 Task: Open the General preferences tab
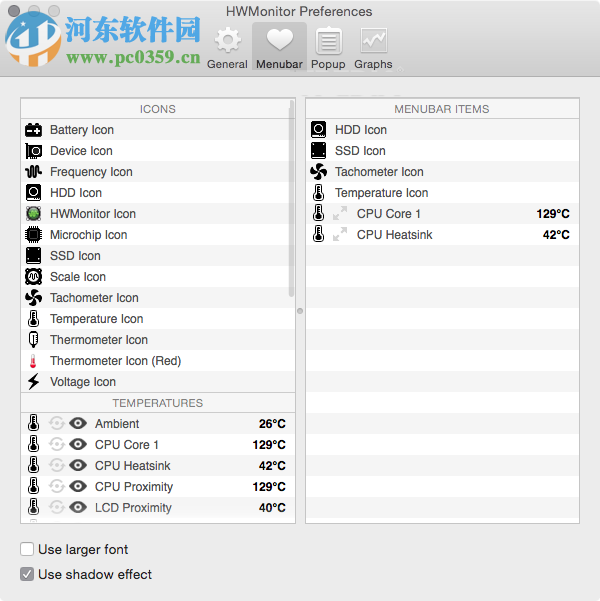227,48
